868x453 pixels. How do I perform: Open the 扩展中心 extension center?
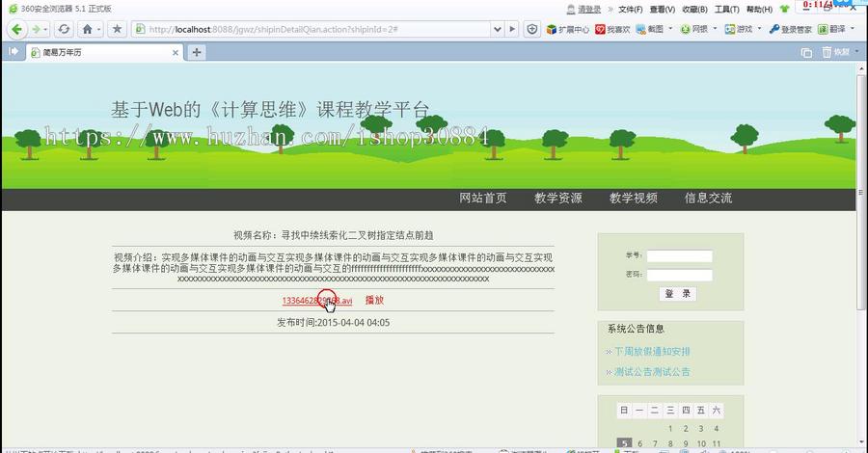coord(568,29)
